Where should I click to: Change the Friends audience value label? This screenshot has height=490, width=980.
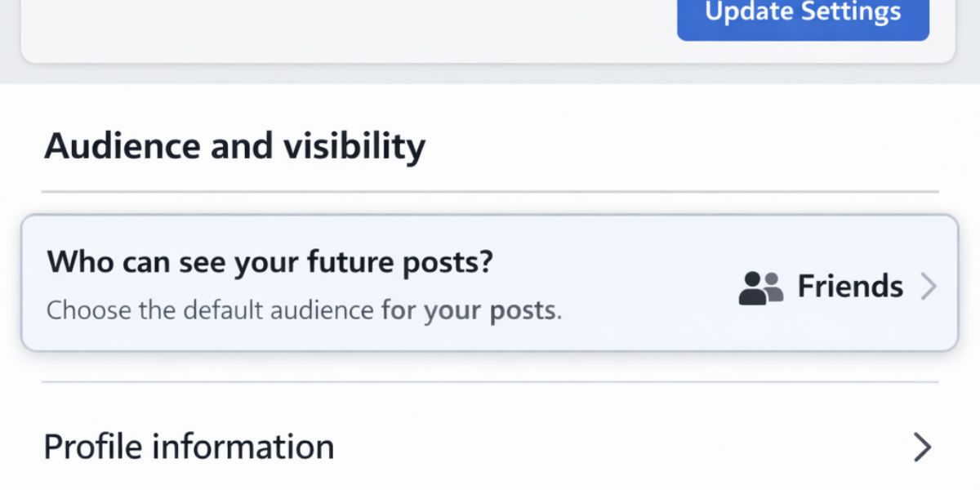point(850,287)
